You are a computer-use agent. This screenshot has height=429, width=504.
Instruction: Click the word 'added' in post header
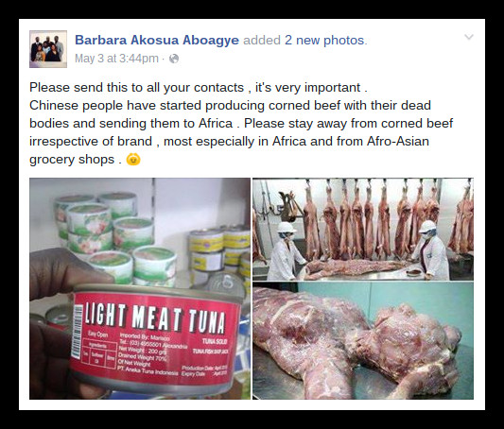(x=262, y=40)
